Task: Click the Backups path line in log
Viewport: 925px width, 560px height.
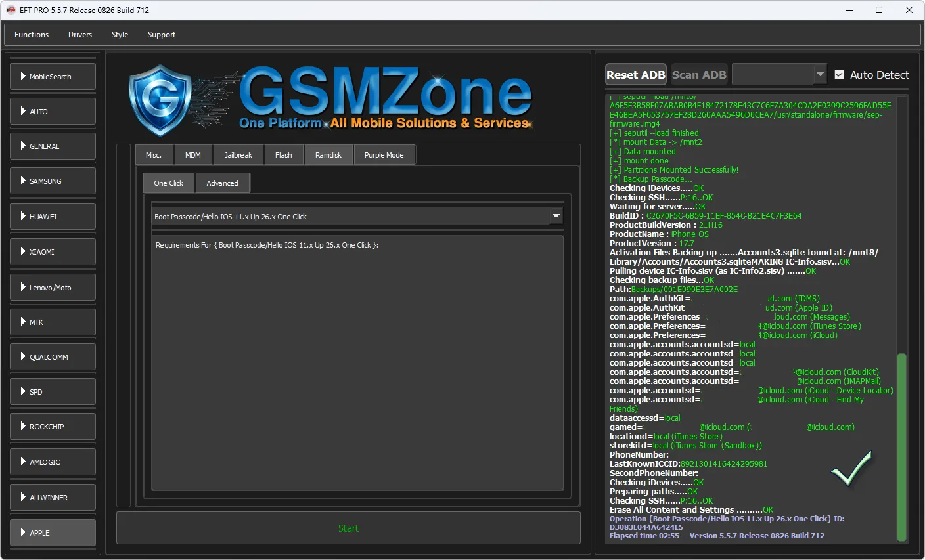Action: tap(673, 290)
